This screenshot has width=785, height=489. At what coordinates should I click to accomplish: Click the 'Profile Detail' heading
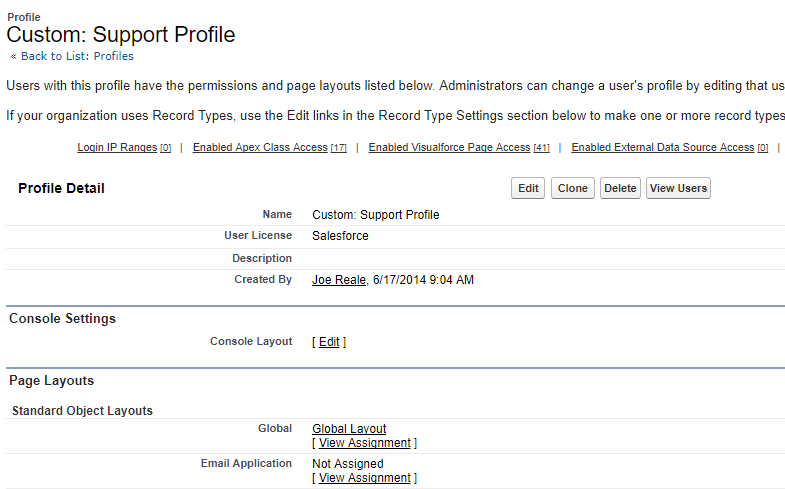point(61,188)
